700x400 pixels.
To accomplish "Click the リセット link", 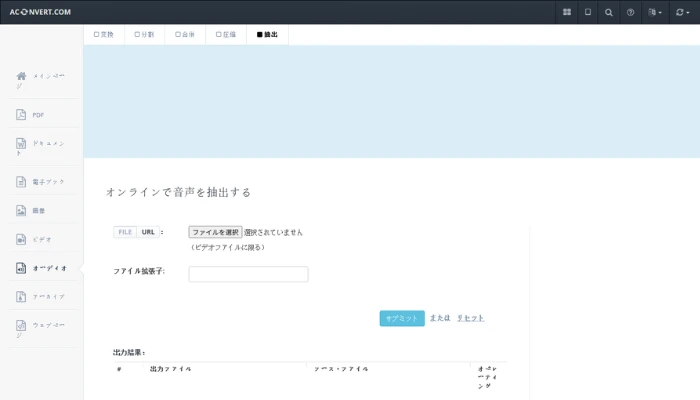I will (x=471, y=318).
